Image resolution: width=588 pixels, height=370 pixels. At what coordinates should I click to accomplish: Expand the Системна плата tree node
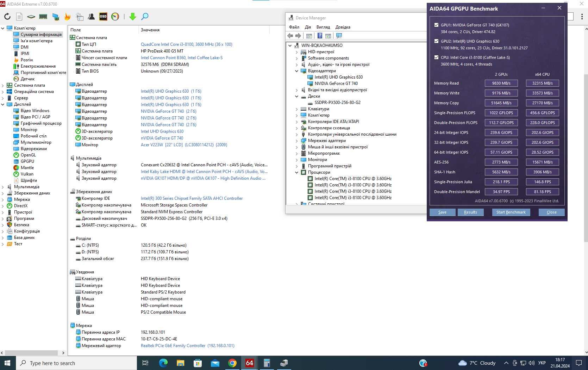click(x=3, y=85)
